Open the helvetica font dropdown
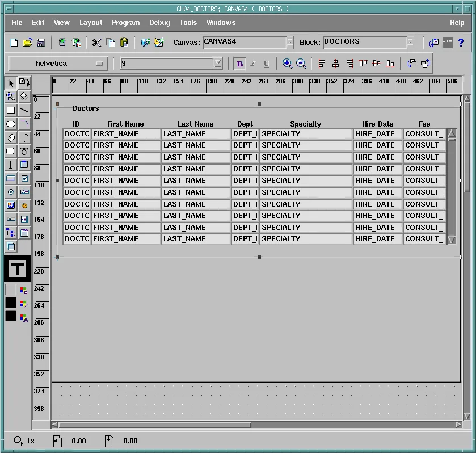The width and height of the screenshot is (476, 453). [58, 64]
